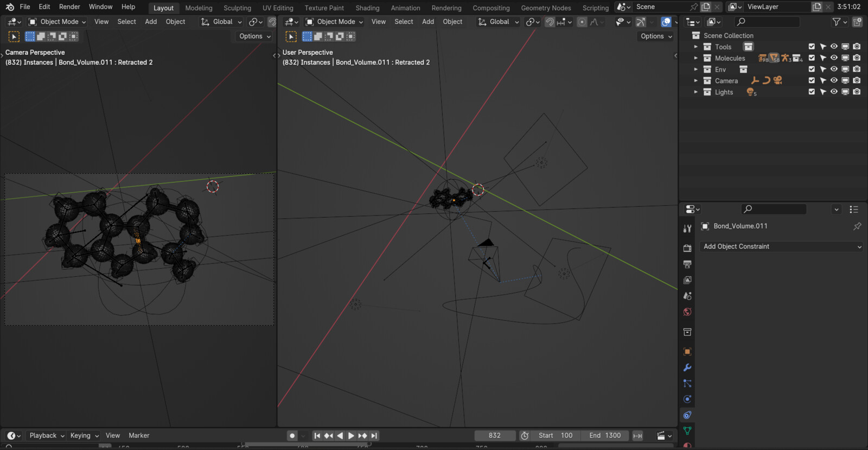Open the Add menu in right viewport

point(428,22)
